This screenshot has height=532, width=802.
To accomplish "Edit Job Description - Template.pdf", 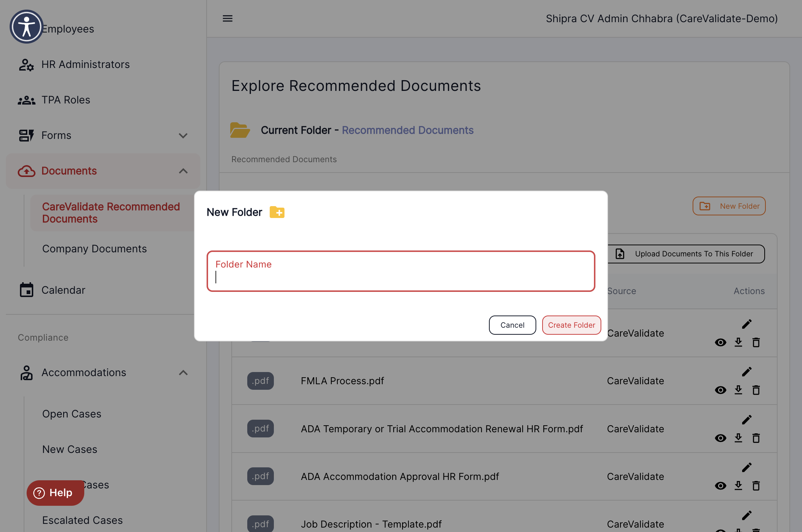I will 747,515.
